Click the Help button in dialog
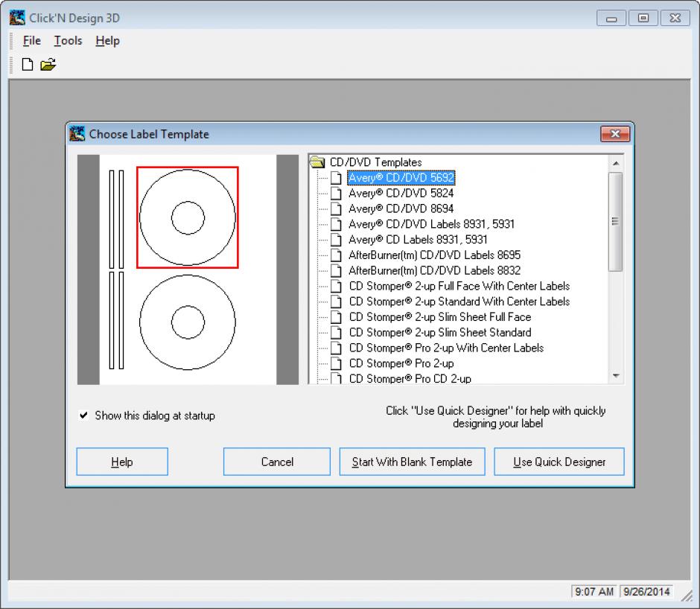 pos(122,462)
